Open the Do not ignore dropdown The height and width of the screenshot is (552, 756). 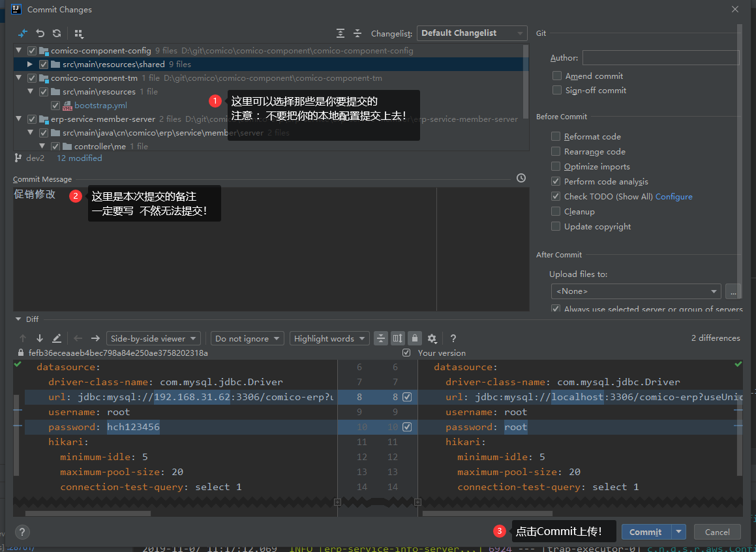[x=247, y=339]
